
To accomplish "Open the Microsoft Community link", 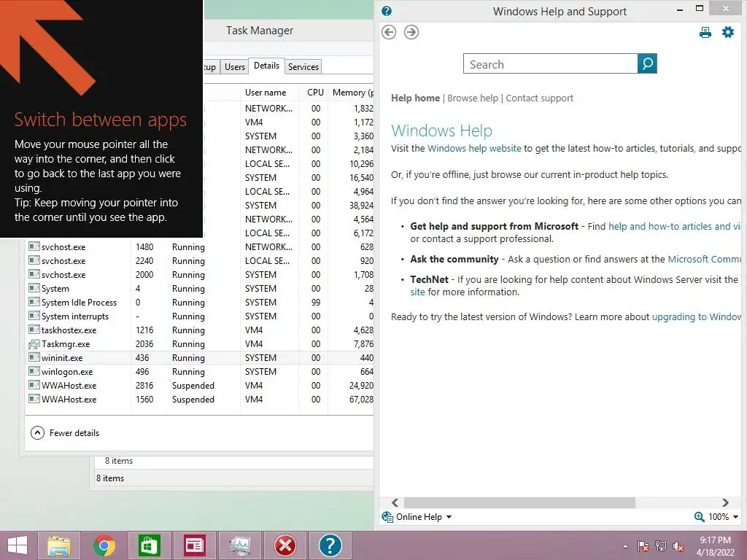I will coord(704,260).
